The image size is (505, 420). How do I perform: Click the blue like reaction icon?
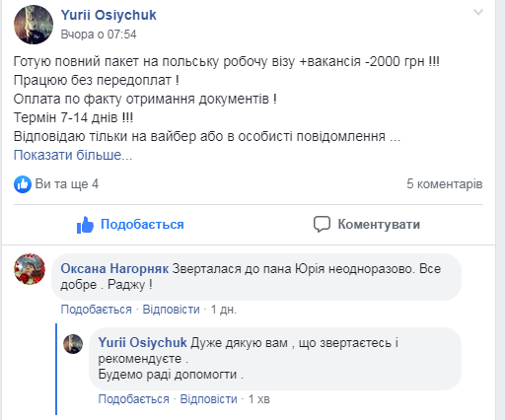click(23, 184)
